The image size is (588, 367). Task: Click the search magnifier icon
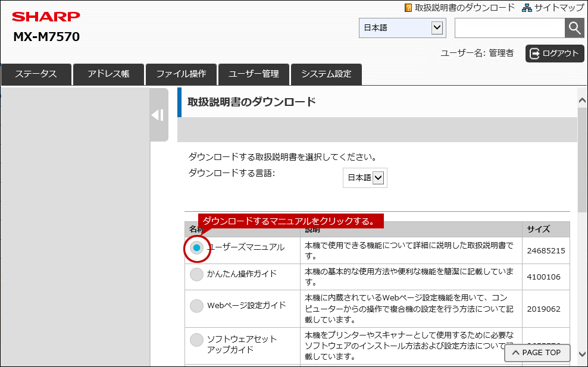tap(574, 28)
